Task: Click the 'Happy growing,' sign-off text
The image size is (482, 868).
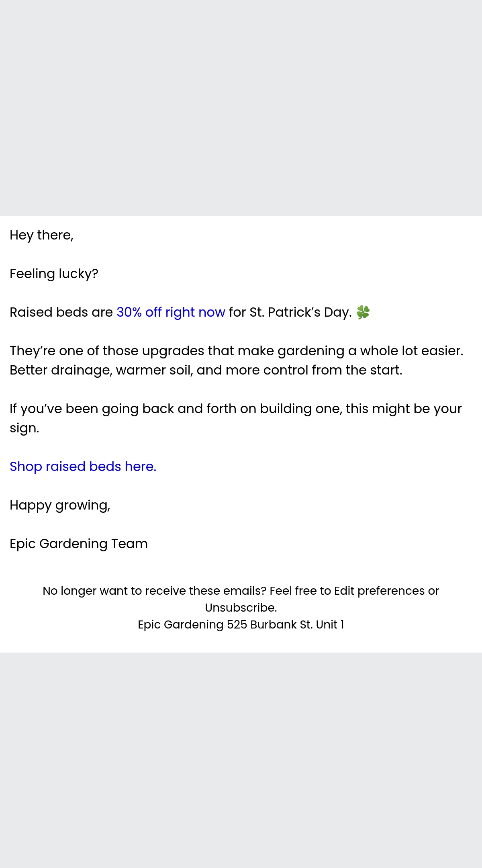Action: click(x=60, y=505)
